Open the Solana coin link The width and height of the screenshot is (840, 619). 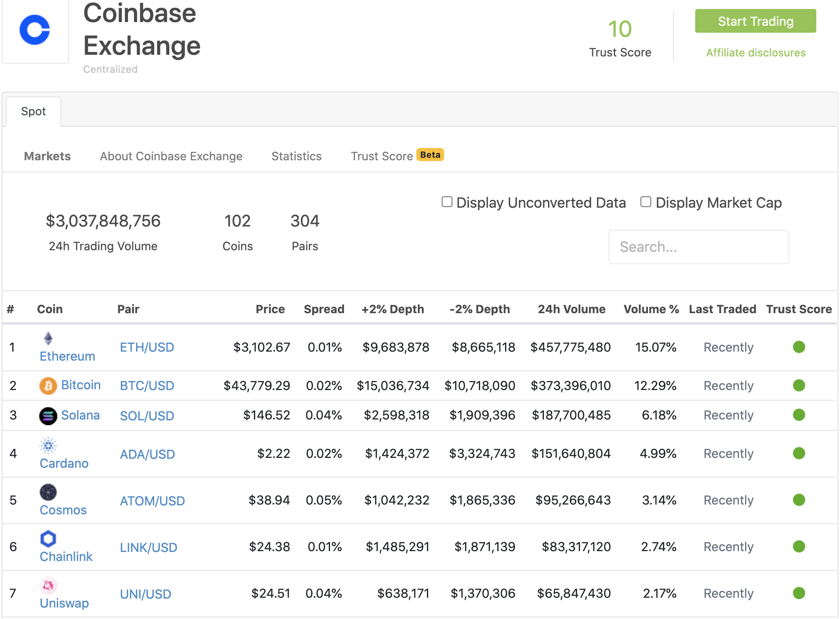[81, 415]
